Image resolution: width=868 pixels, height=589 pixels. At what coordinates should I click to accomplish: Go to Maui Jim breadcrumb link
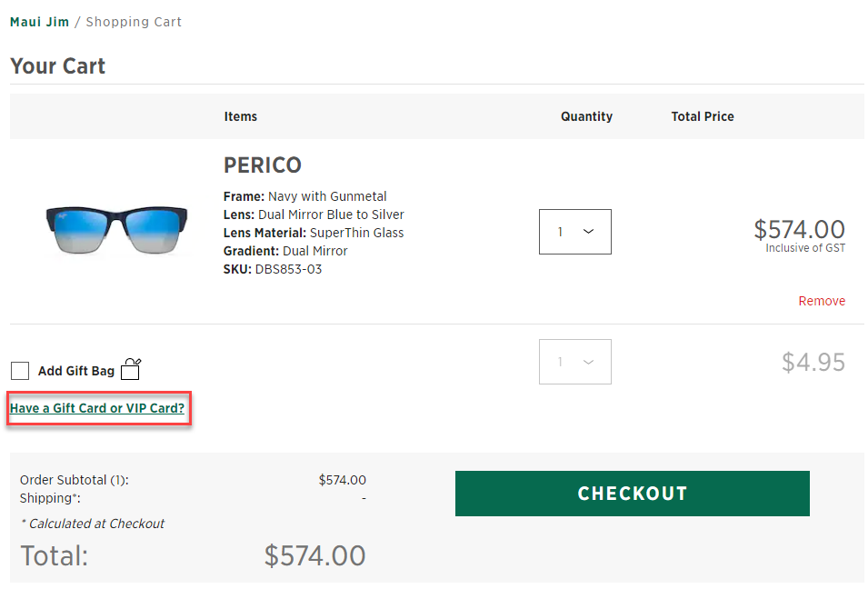pos(39,22)
